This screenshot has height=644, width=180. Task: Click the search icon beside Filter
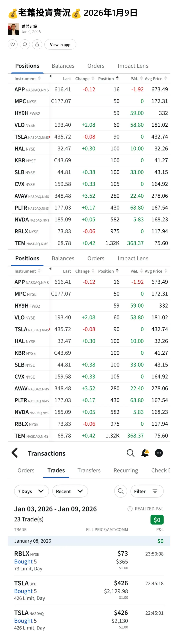[121, 491]
